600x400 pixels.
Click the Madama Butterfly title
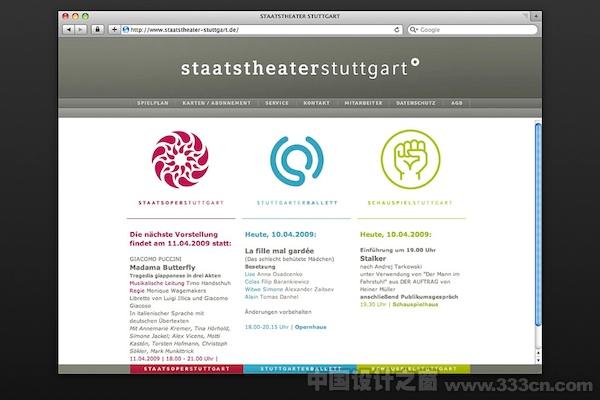tap(162, 267)
